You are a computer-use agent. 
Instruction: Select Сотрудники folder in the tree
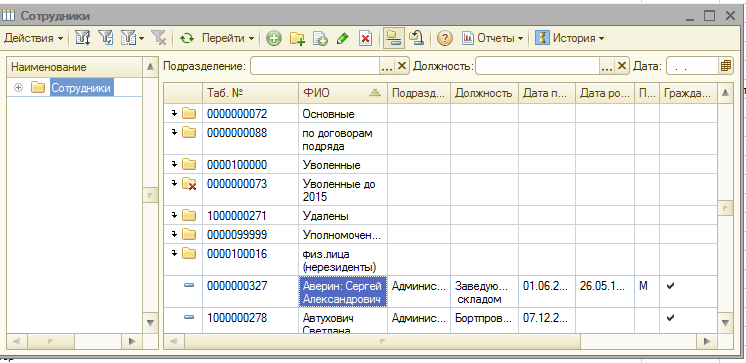point(81,88)
